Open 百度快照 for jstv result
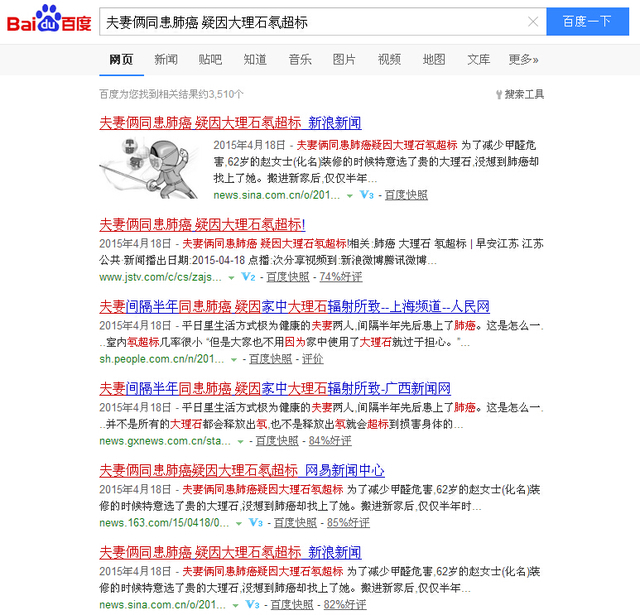The width and height of the screenshot is (640, 615). point(288,277)
